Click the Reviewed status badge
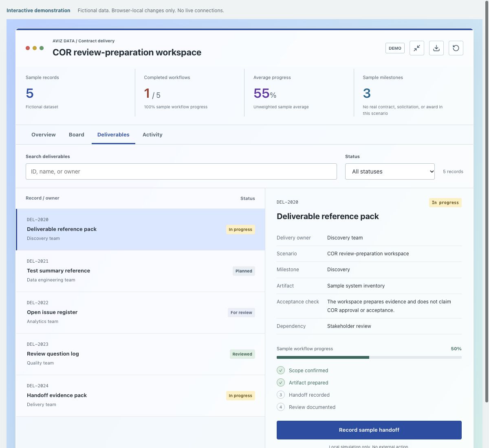This screenshot has height=448, width=489. (x=242, y=354)
